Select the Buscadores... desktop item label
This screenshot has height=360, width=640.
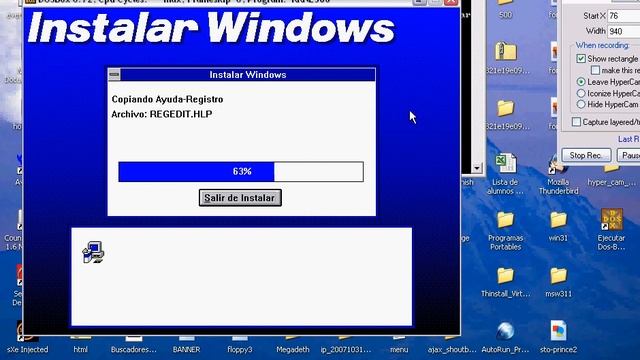click(x=133, y=349)
